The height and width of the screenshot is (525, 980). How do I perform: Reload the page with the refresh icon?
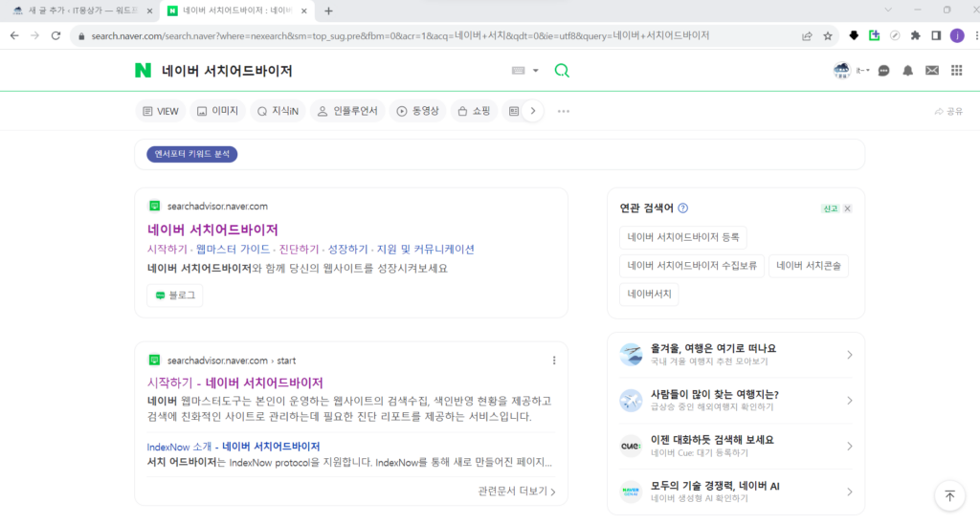click(x=56, y=35)
